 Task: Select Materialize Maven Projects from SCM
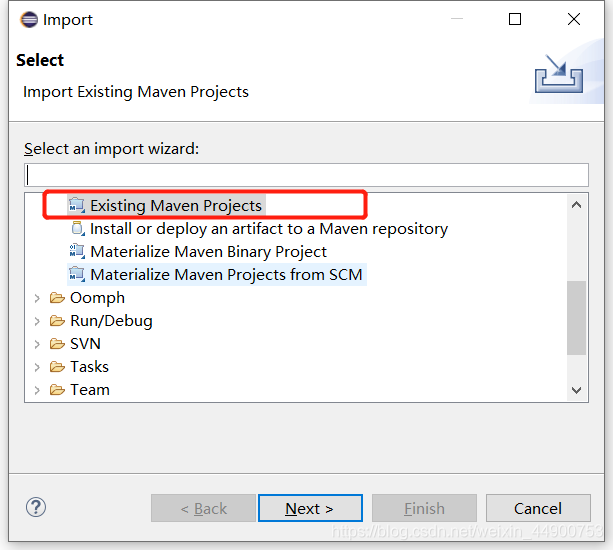point(226,275)
